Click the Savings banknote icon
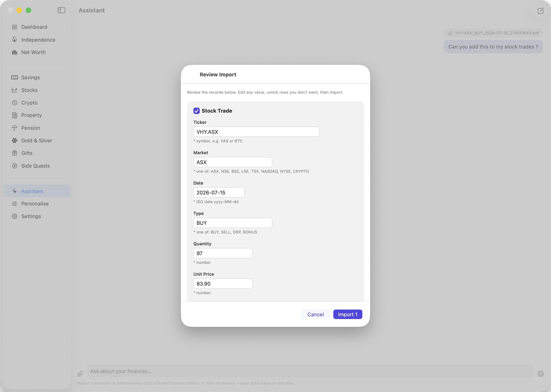 14,77
